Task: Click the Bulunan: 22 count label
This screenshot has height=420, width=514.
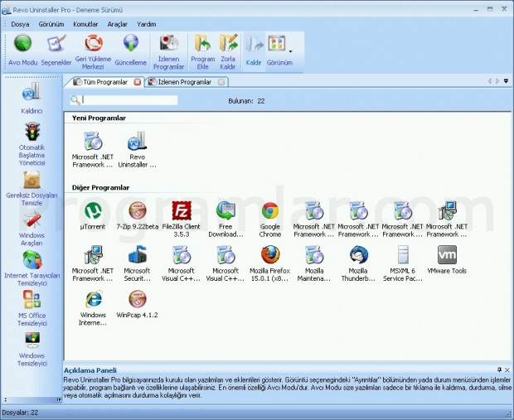Action: click(x=246, y=101)
